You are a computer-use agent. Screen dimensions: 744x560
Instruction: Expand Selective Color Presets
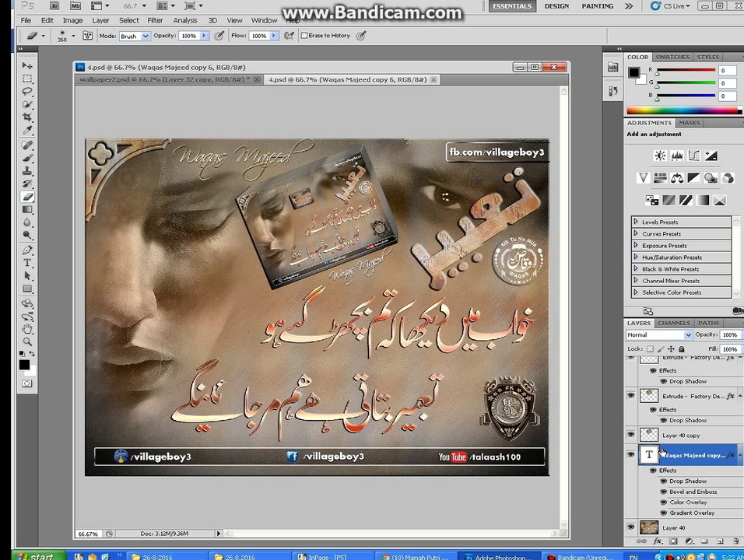(x=636, y=292)
